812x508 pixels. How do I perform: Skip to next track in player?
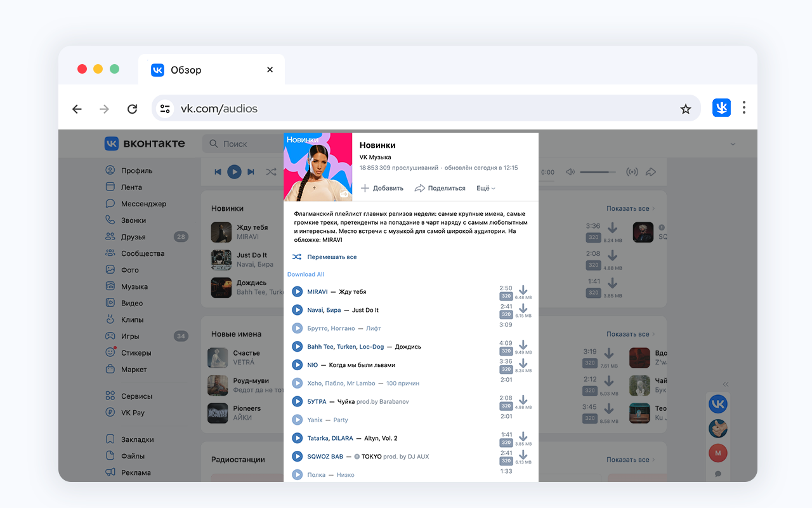click(251, 171)
